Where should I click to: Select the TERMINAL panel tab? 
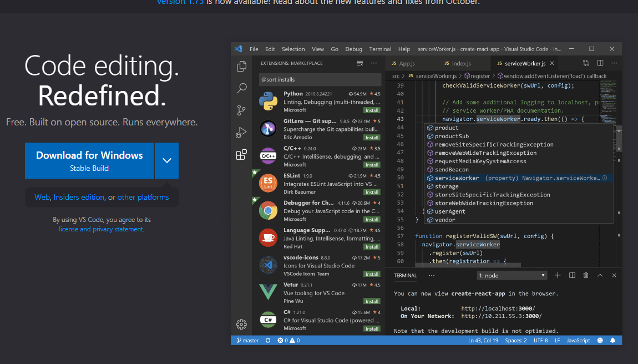point(405,276)
